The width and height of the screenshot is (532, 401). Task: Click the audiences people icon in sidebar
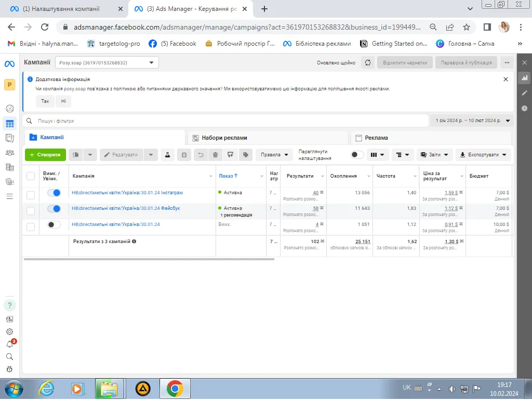9,153
